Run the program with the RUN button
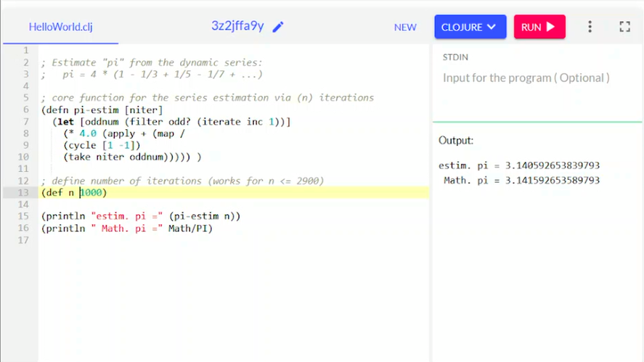 tap(539, 27)
